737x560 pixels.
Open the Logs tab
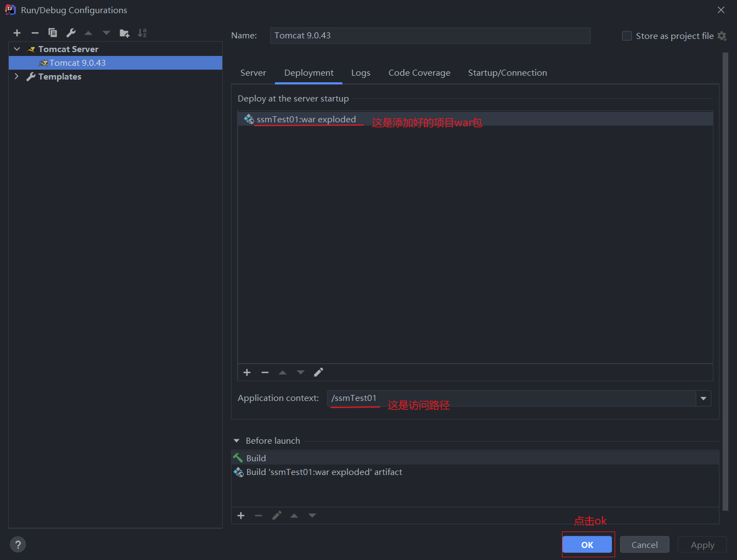[x=361, y=73]
